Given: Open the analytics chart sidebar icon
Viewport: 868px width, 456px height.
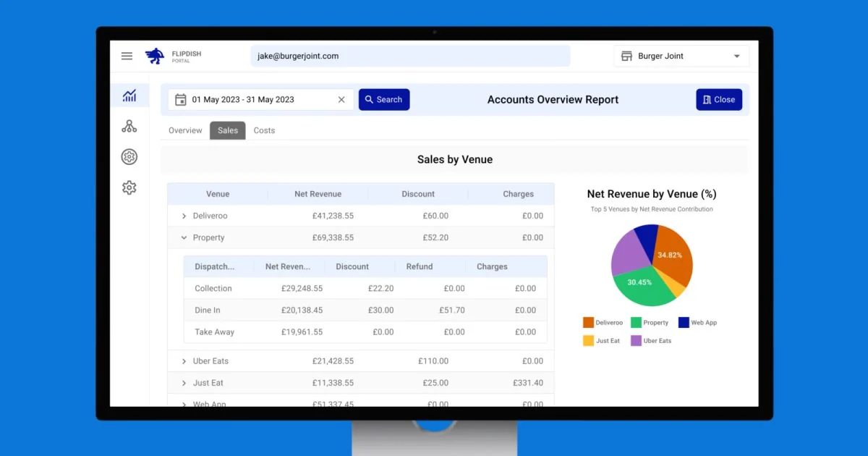Looking at the screenshot, I should point(129,96).
